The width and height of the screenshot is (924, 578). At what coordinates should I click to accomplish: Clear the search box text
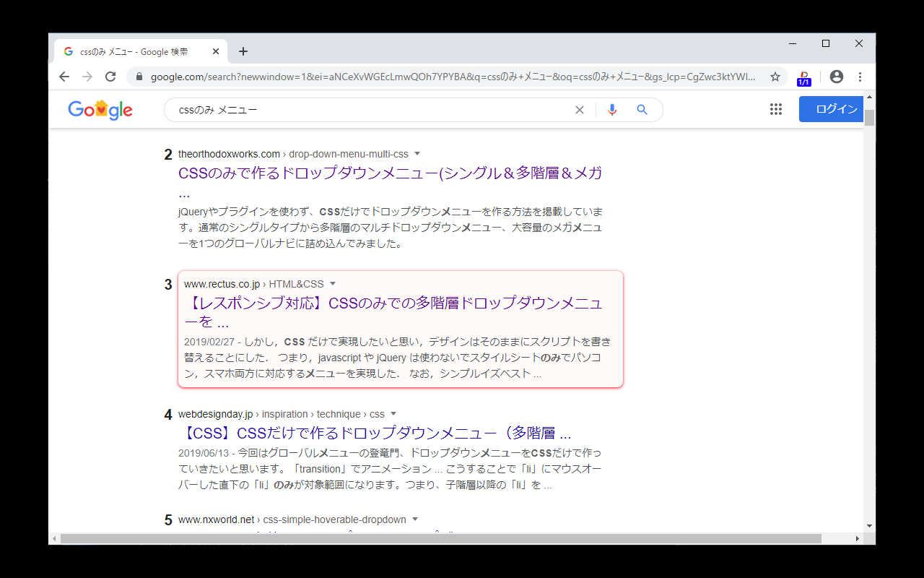[x=579, y=110]
